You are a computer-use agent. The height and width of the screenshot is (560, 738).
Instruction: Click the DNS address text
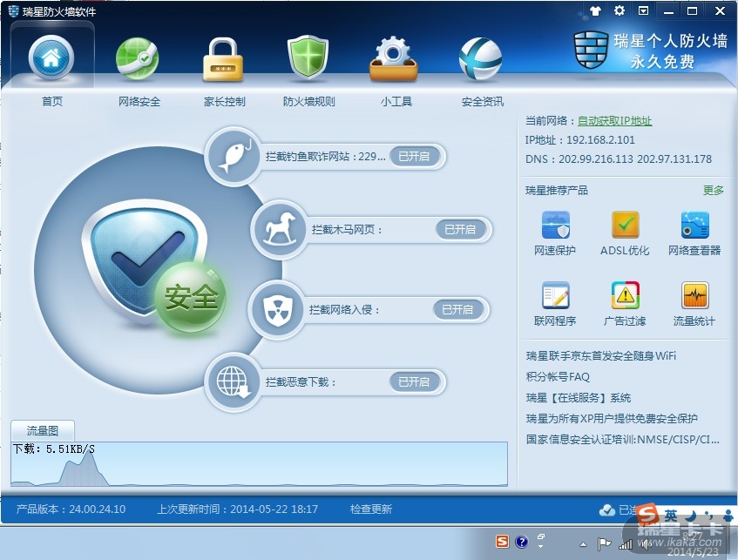tap(619, 159)
